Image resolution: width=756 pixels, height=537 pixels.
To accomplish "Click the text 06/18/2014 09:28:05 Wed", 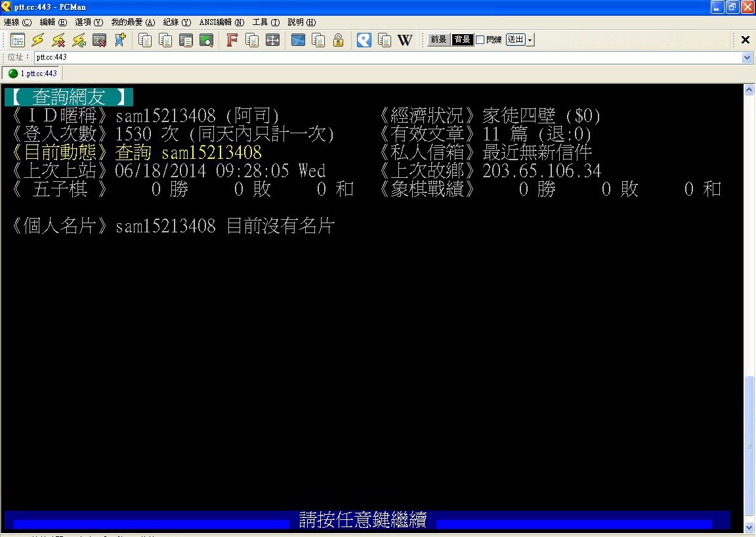I will [220, 171].
